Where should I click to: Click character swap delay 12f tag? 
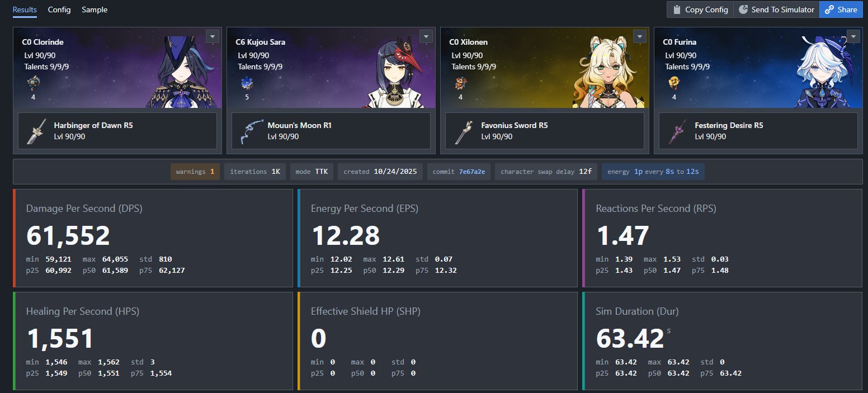pyautogui.click(x=546, y=172)
